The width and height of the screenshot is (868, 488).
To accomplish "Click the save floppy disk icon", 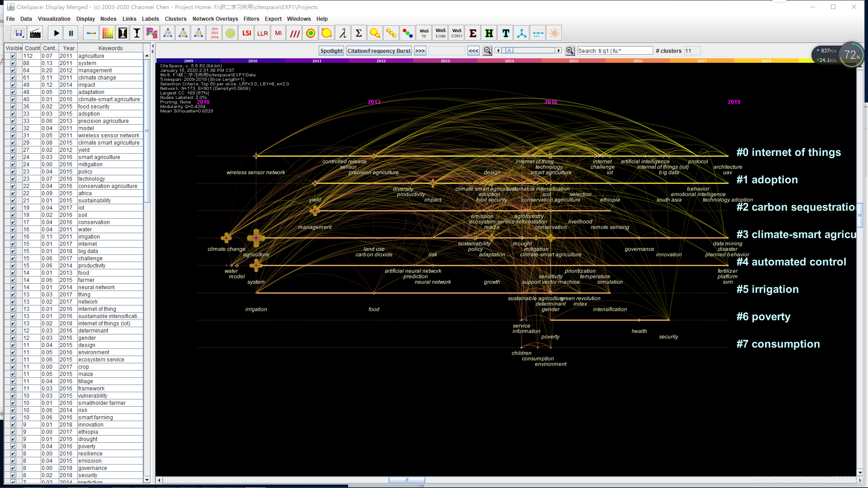I will (19, 33).
